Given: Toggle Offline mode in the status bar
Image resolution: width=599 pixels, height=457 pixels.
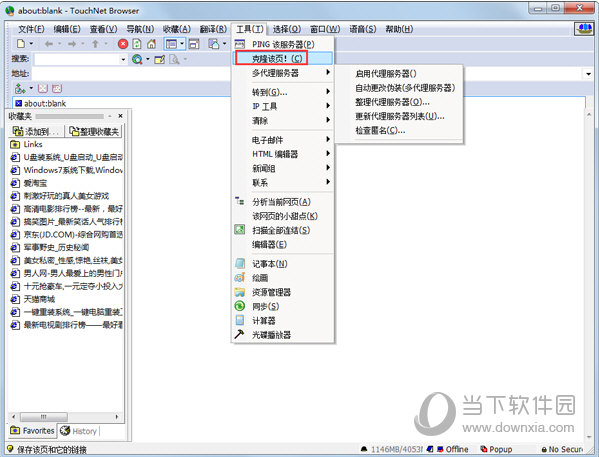Looking at the screenshot, I should point(453,449).
